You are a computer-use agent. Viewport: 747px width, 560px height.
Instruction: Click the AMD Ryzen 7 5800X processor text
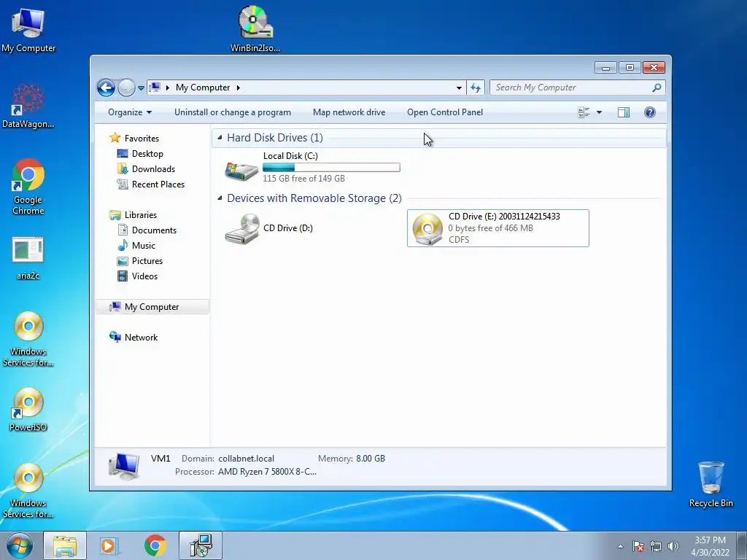(x=267, y=472)
